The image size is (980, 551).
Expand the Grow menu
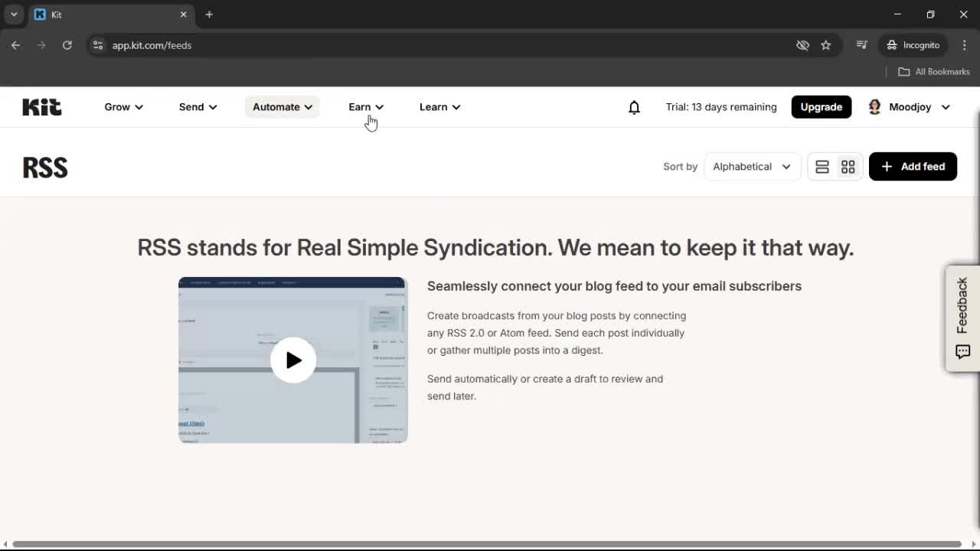pyautogui.click(x=123, y=107)
